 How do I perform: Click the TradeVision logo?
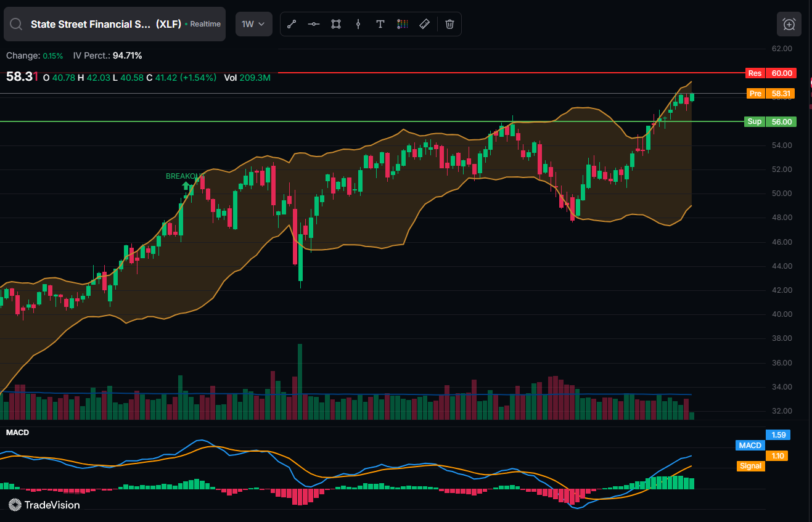44,505
